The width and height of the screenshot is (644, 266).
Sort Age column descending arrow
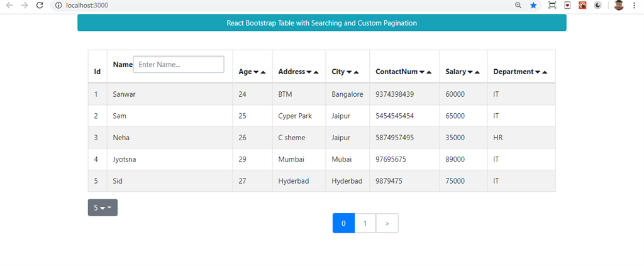[x=256, y=72]
